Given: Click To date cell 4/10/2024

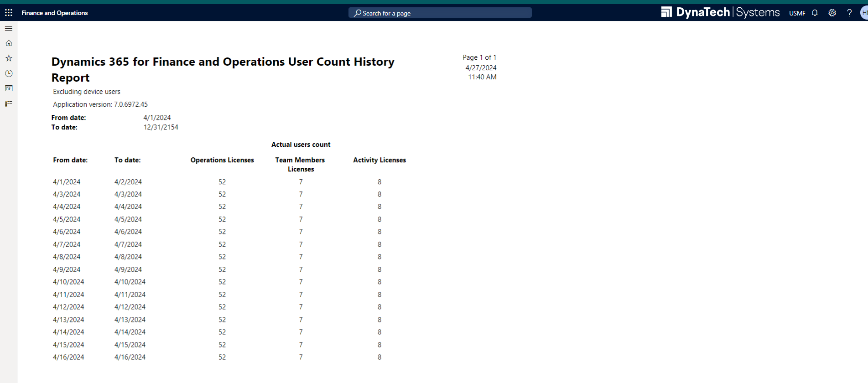Looking at the screenshot, I should point(130,282).
